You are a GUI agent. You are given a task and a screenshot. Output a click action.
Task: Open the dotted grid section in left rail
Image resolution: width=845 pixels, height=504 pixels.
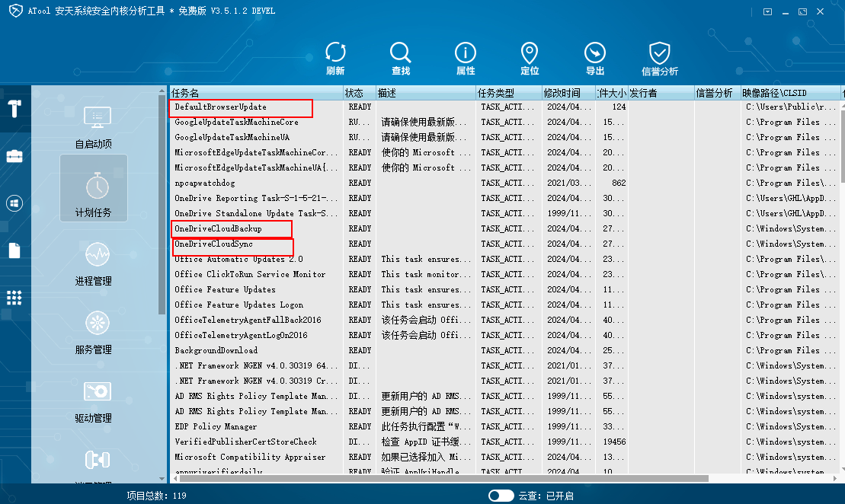coord(14,298)
